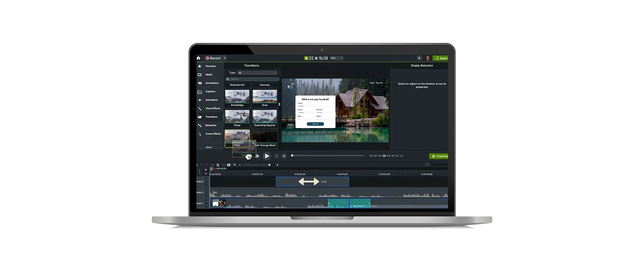Activate the Pan hand tool above the canvas
Screen dimensions: 644x257
316,58
